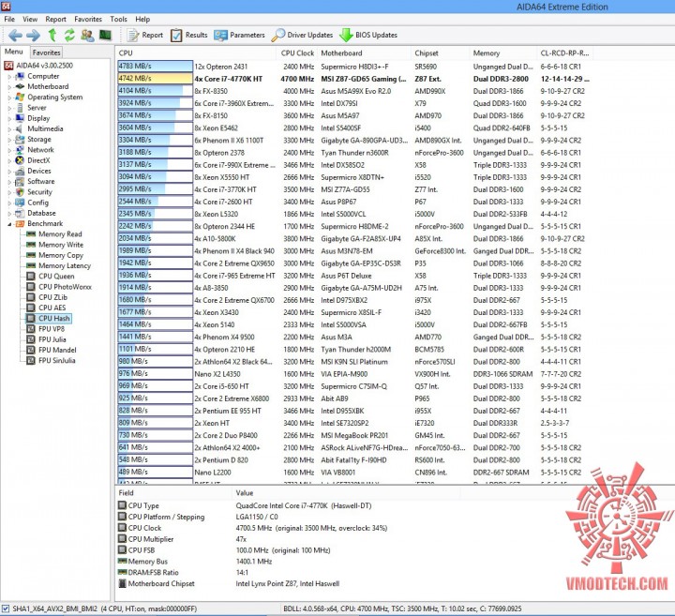Open the Memory Latency benchmark
The width and height of the screenshot is (675, 616).
click(65, 266)
